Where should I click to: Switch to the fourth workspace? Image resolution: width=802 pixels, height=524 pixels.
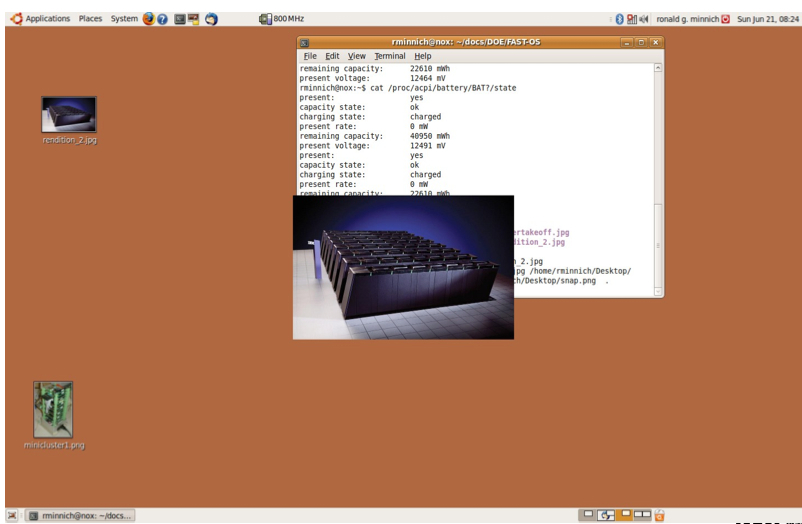click(642, 515)
